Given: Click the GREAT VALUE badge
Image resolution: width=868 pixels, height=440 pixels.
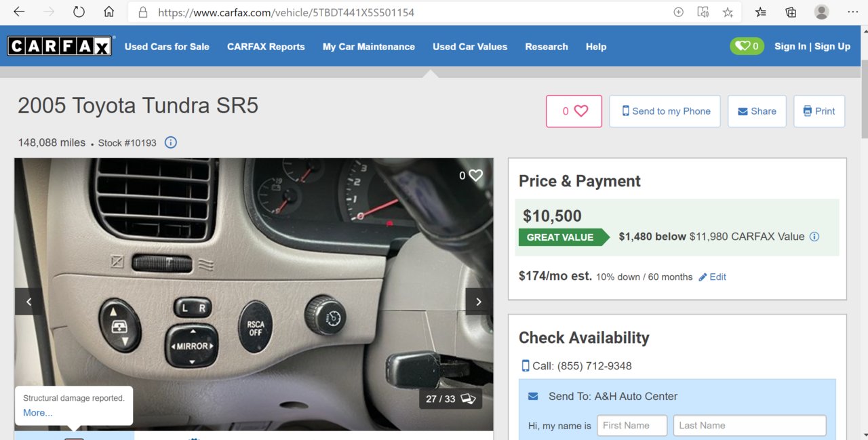Looking at the screenshot, I should [x=564, y=237].
